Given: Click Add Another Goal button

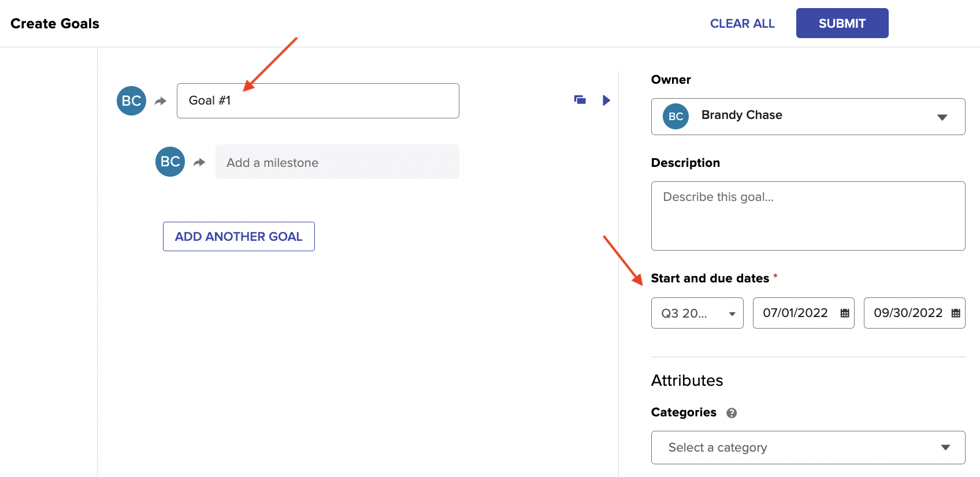Looking at the screenshot, I should point(239,237).
